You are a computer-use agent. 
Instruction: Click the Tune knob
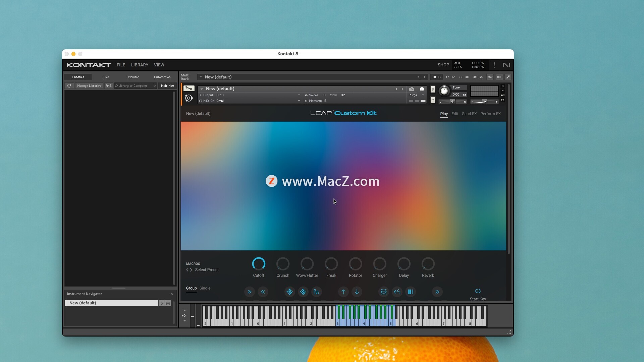(x=444, y=91)
